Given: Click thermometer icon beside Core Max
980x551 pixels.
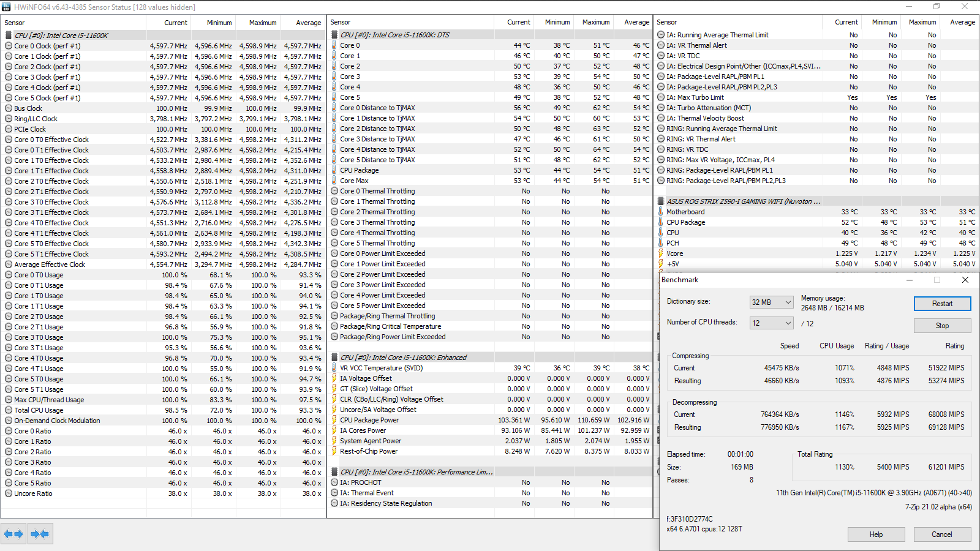Looking at the screenshot, I should 334,181.
